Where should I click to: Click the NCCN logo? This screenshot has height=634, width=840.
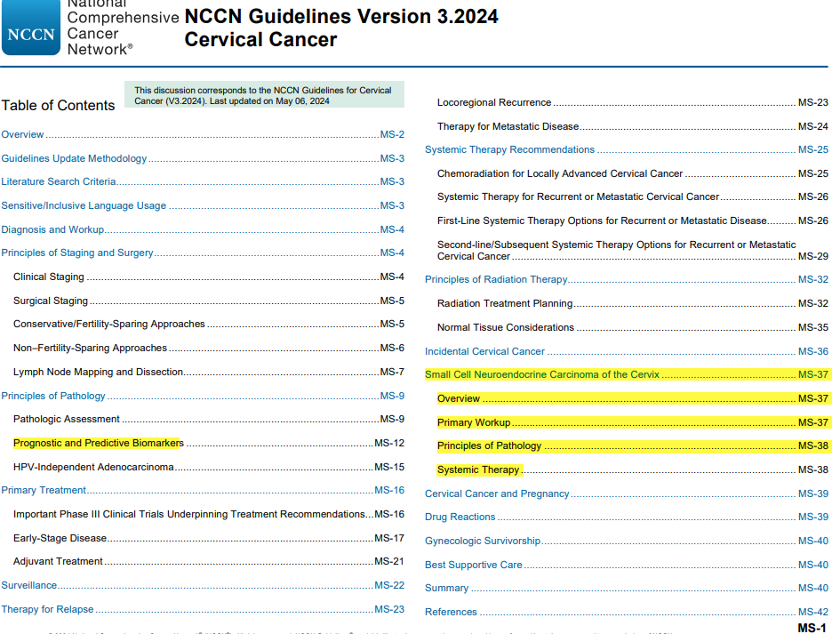[x=31, y=28]
